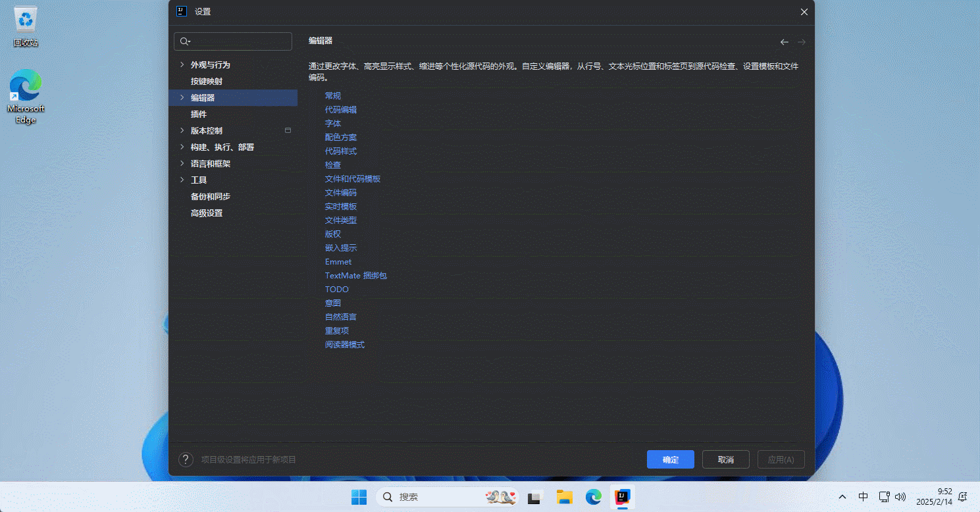This screenshot has height=512, width=980.
Task: Select 按键映射 in the settings tree
Action: (207, 81)
